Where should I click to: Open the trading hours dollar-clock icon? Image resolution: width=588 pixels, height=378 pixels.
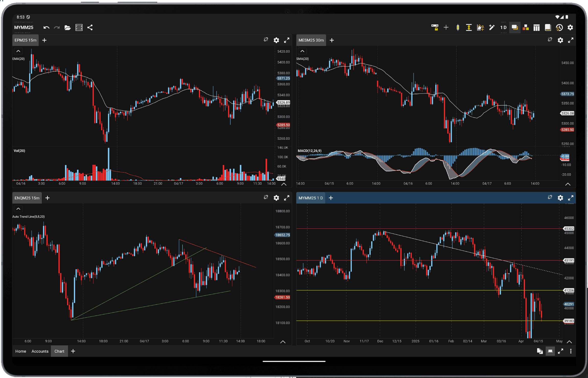coord(559,27)
